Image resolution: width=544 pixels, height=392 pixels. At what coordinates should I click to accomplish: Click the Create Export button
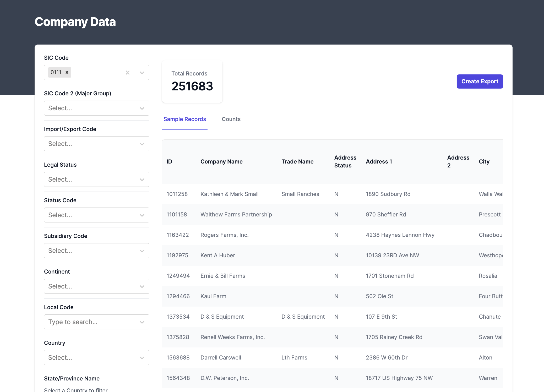pyautogui.click(x=480, y=81)
